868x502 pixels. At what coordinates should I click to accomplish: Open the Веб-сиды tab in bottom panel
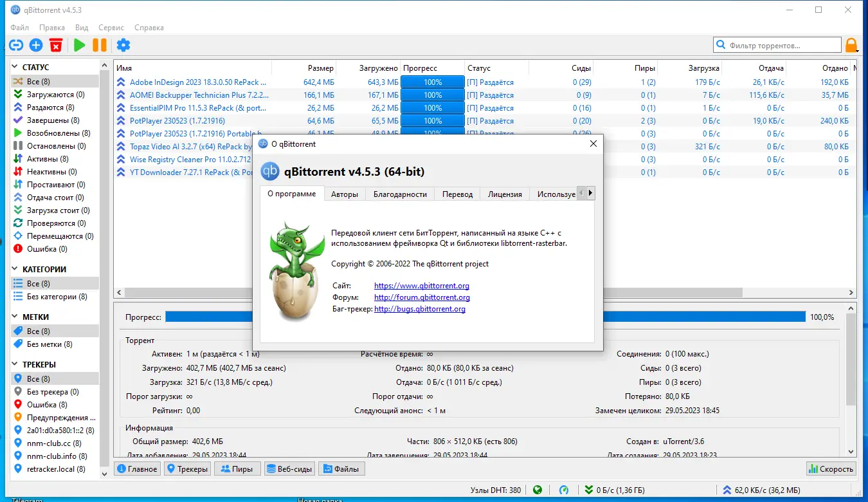(289, 469)
